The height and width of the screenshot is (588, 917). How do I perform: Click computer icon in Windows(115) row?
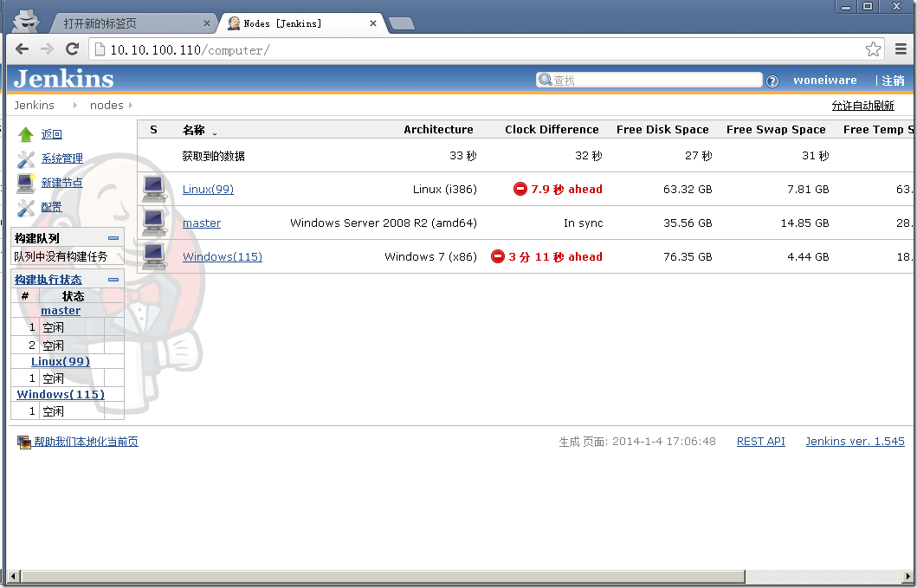(154, 256)
